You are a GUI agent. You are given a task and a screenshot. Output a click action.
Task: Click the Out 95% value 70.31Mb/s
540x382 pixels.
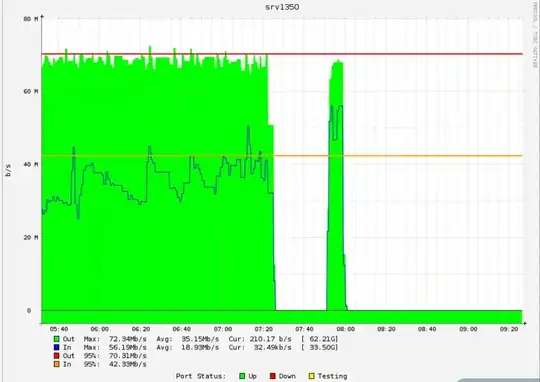click(128, 355)
